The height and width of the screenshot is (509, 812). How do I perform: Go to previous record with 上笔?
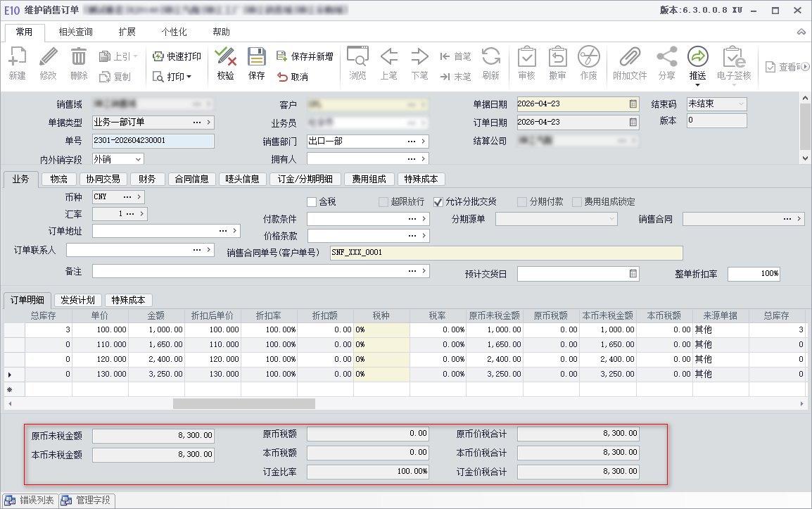(388, 63)
